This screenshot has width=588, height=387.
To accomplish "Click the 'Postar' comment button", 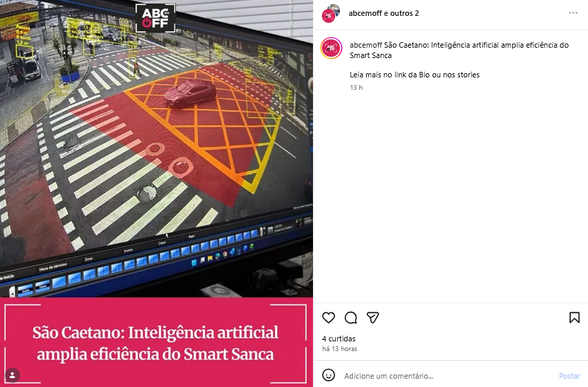I will [x=569, y=376].
